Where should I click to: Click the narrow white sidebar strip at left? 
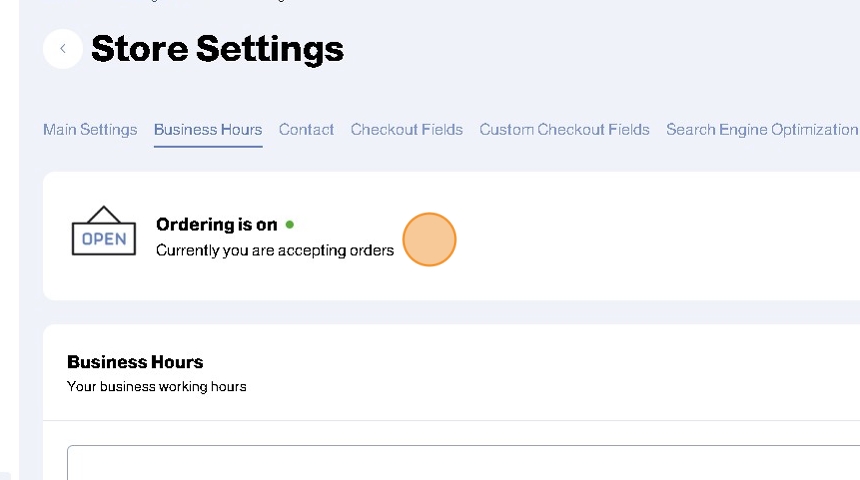(9, 240)
